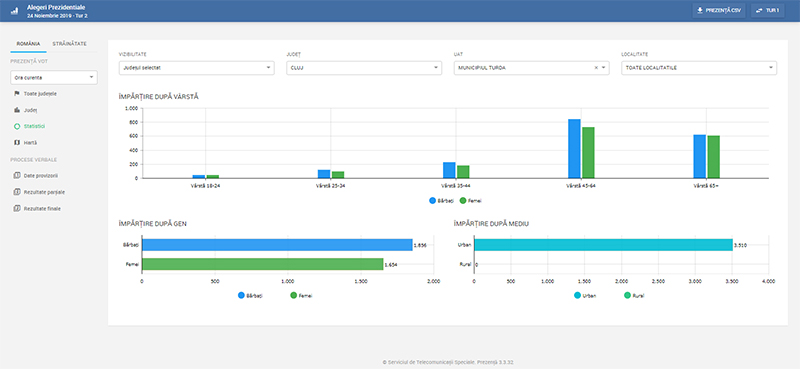The height and width of the screenshot is (369, 800).
Task: Download the Prezență CSV file
Action: coord(719,10)
